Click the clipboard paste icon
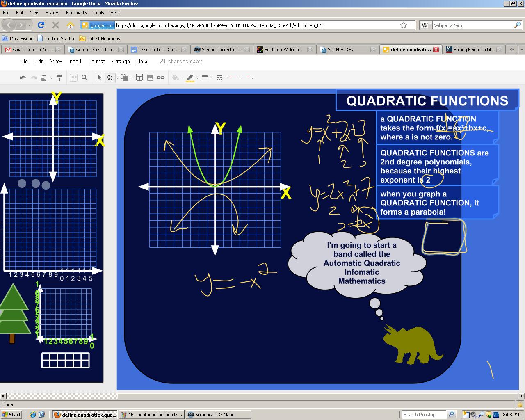 [x=44, y=78]
